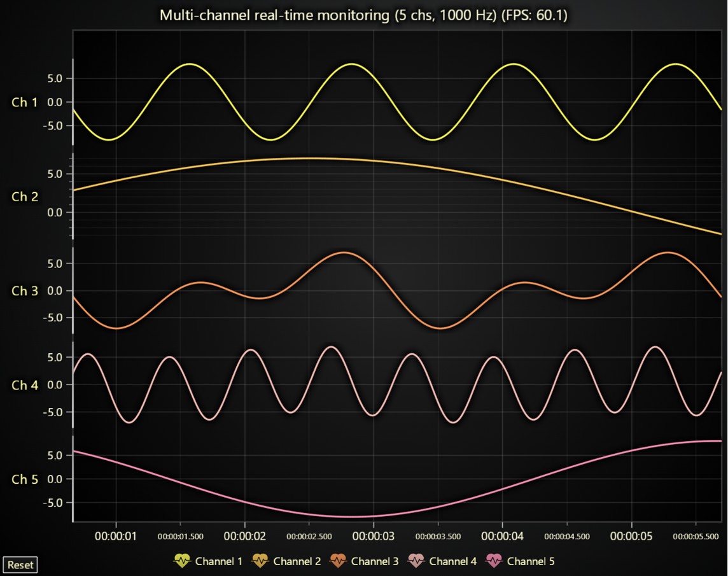
Task: Click the Ch 4 axis title
Action: tap(25, 385)
